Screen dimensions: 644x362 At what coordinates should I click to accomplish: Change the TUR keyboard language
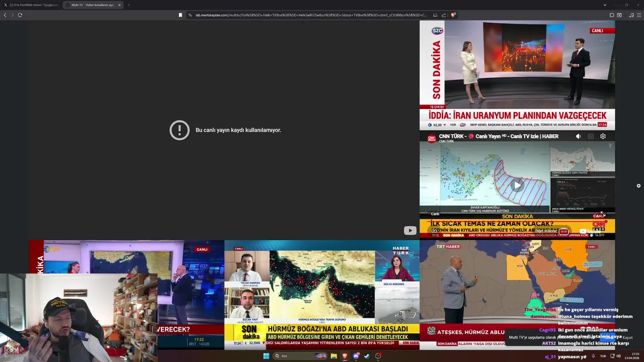pyautogui.click(x=603, y=356)
